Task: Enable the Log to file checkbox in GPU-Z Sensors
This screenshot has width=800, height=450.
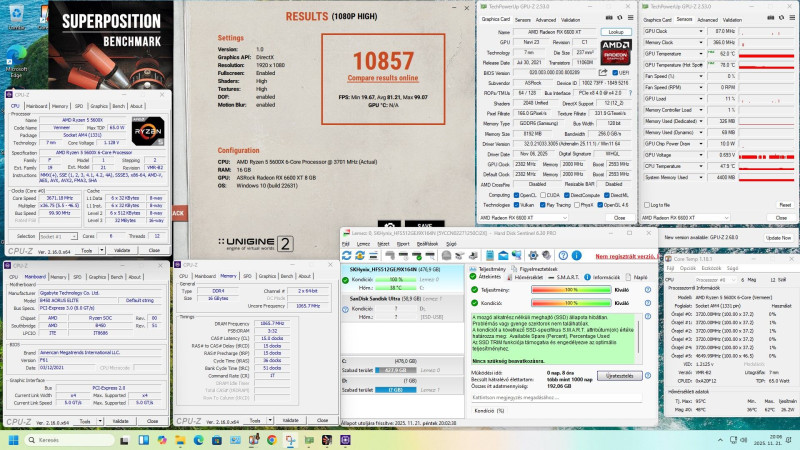Action: pos(647,205)
